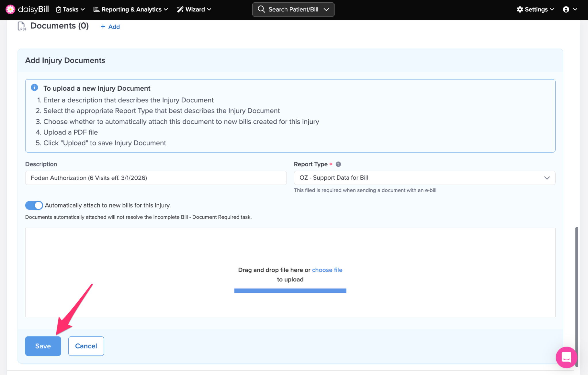588x375 pixels.
Task: Click the choose file link
Action: [327, 270]
